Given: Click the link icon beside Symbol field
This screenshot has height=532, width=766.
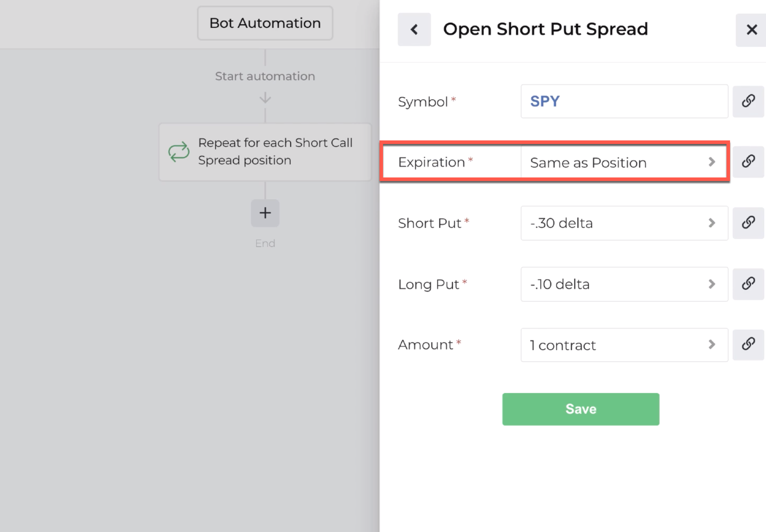Looking at the screenshot, I should click(x=748, y=101).
